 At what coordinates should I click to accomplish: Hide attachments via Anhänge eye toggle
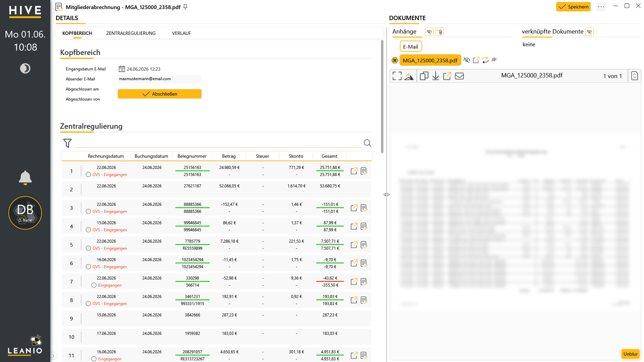coord(429,32)
